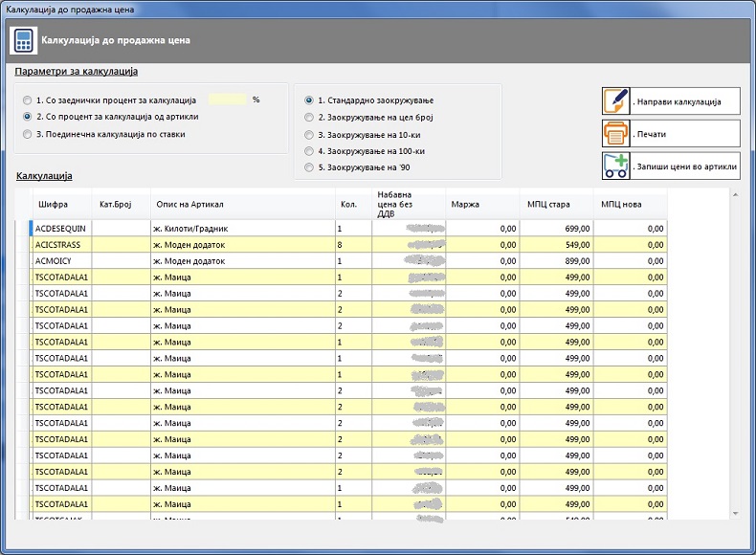This screenshot has width=756, height=555.
Task: Choose 'Заокружување на цел број' radio button
Action: [309, 117]
